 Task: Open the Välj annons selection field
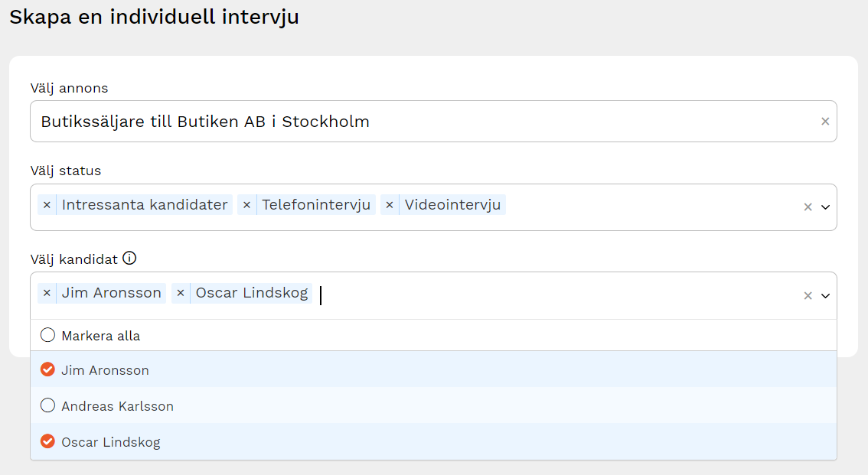tap(413, 122)
